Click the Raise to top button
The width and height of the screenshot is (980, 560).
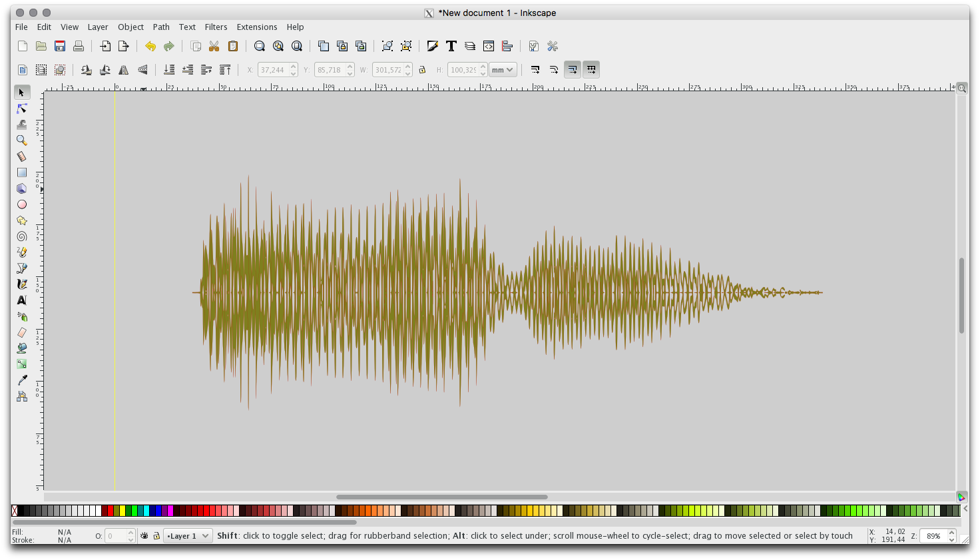[225, 70]
